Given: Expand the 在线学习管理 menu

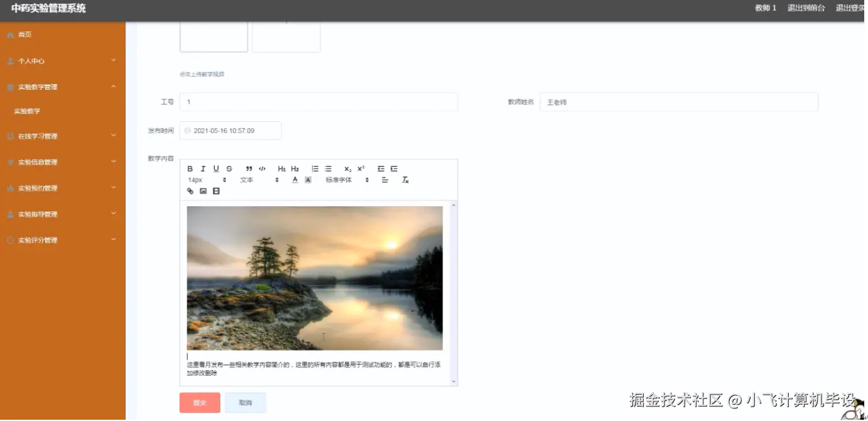Looking at the screenshot, I should coord(63,136).
